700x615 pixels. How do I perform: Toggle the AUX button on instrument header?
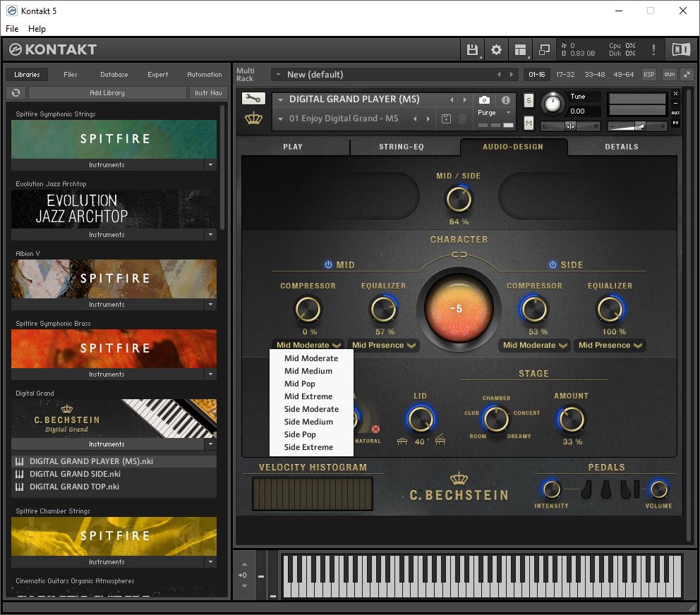pos(675,112)
